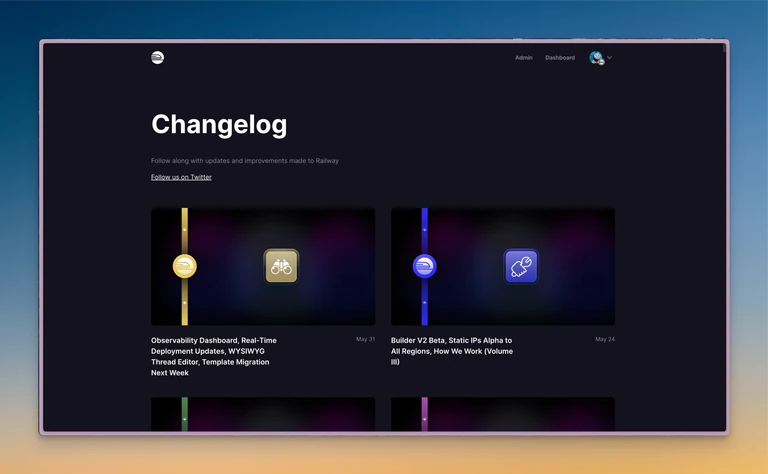This screenshot has height=474, width=768.
Task: Click the user avatar picture
Action: pos(596,58)
